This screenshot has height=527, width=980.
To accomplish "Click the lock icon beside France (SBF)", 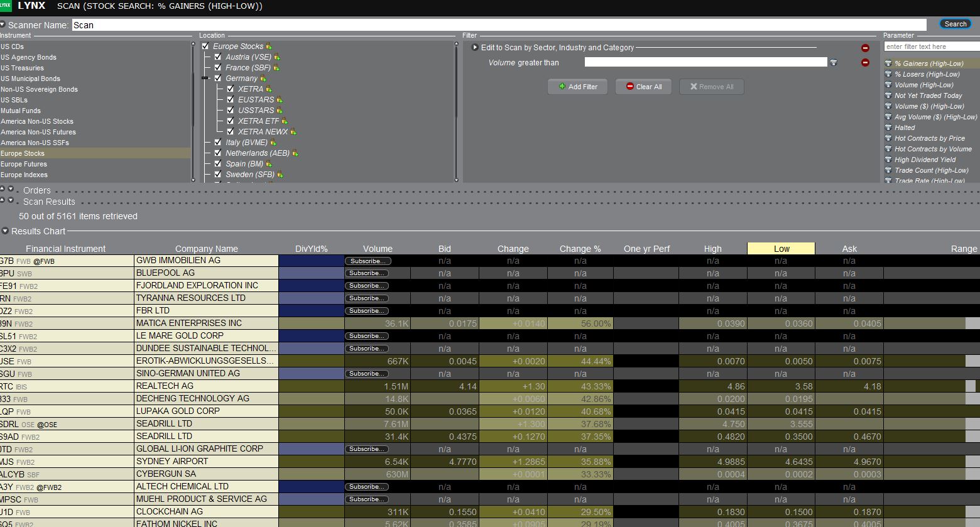I will click(x=276, y=67).
